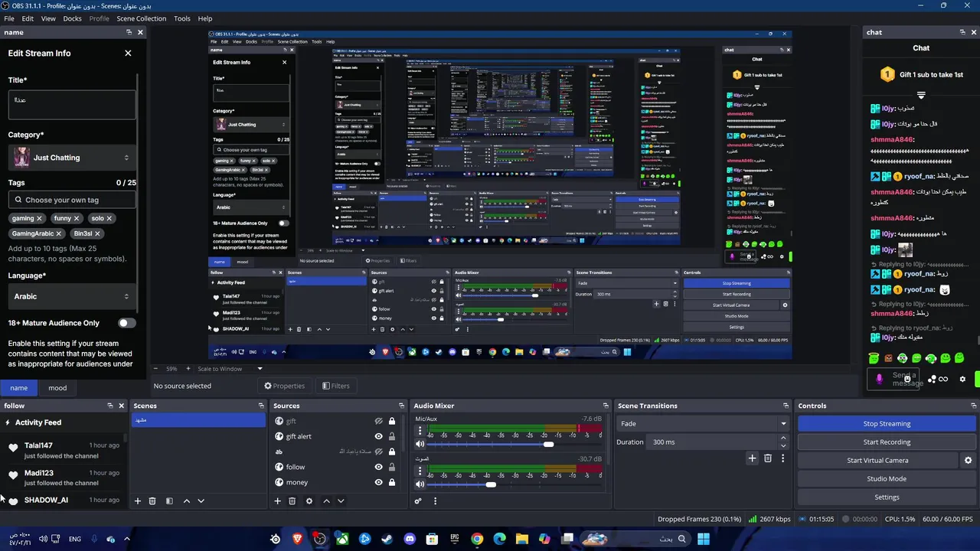Screen dimensions: 980x551
Task: Move the scene up
Action: 186,501
